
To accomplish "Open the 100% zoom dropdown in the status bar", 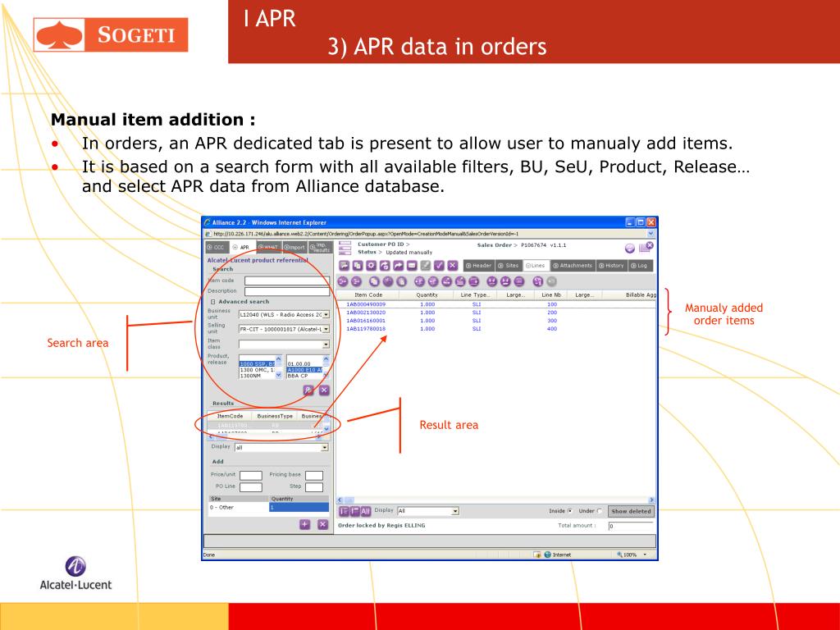I will point(645,555).
